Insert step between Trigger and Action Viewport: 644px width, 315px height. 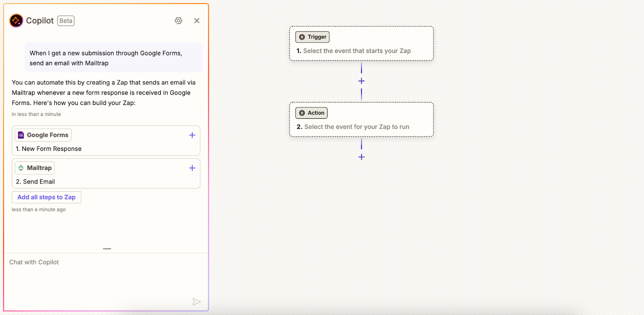tap(361, 81)
